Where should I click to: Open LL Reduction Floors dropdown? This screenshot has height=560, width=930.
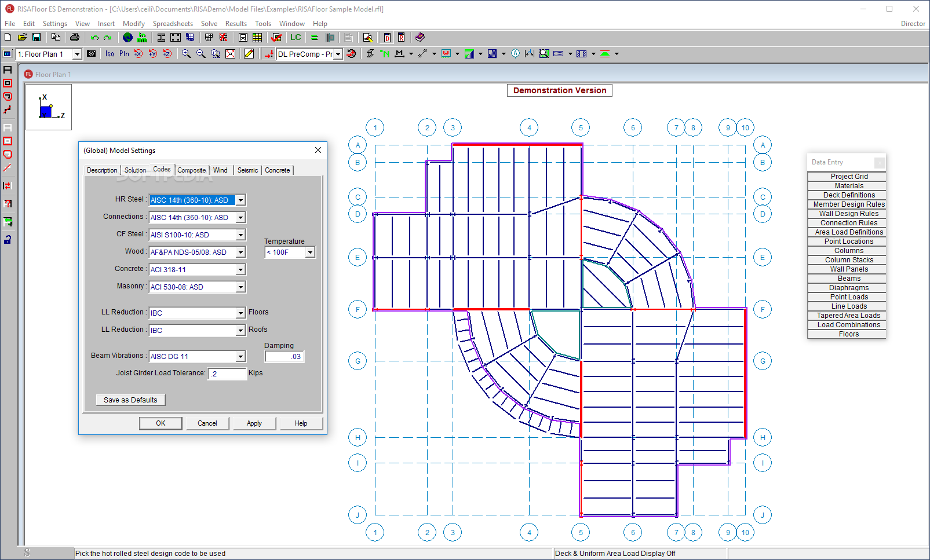(240, 313)
